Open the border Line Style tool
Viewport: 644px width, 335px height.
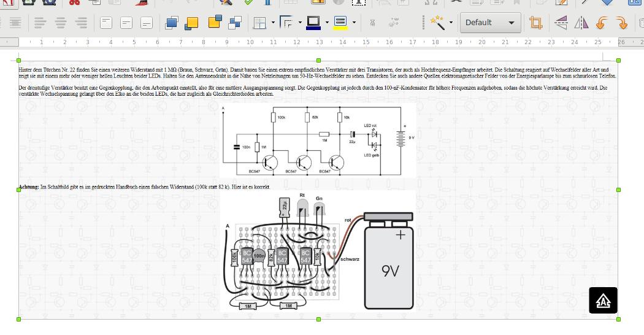pyautogui.click(x=286, y=23)
